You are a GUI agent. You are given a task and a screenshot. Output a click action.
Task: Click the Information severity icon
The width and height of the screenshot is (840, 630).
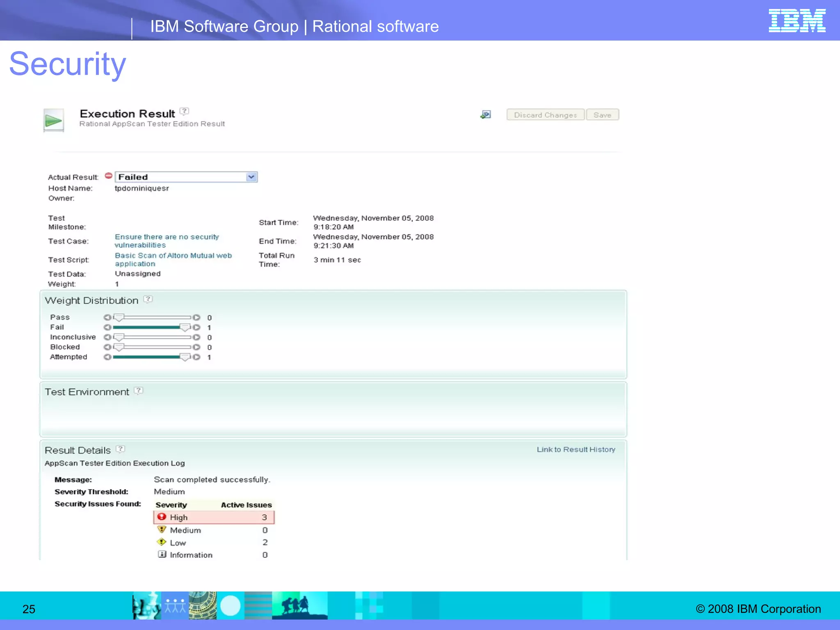(162, 555)
